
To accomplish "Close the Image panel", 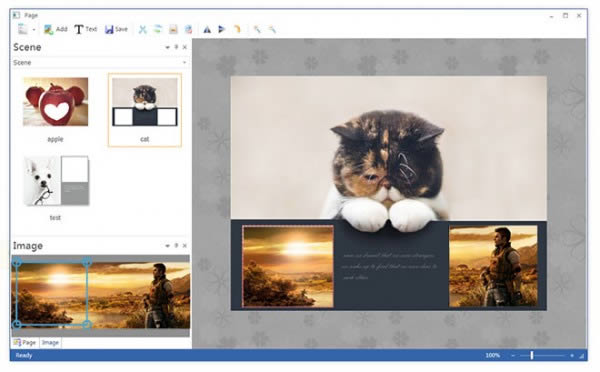I will pos(185,245).
